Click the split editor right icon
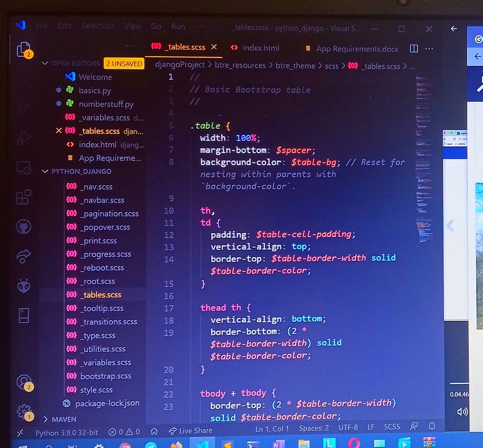The width and height of the screenshot is (483, 448). (x=414, y=49)
